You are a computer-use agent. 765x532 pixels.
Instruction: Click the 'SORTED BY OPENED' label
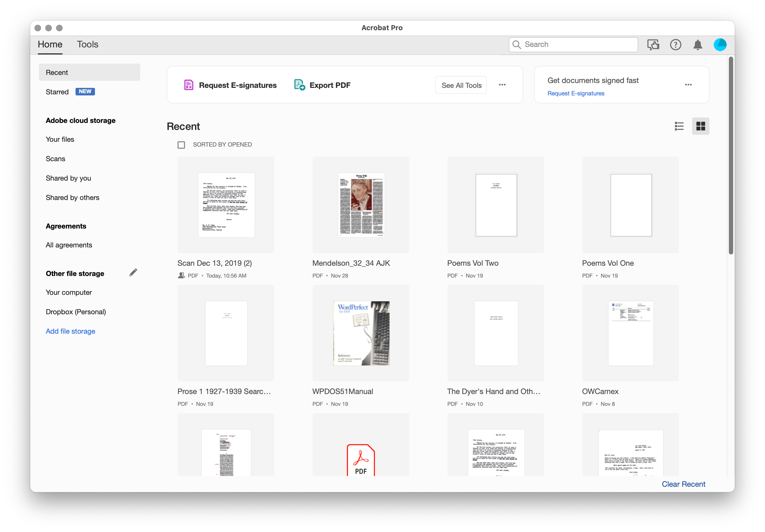[x=222, y=145]
